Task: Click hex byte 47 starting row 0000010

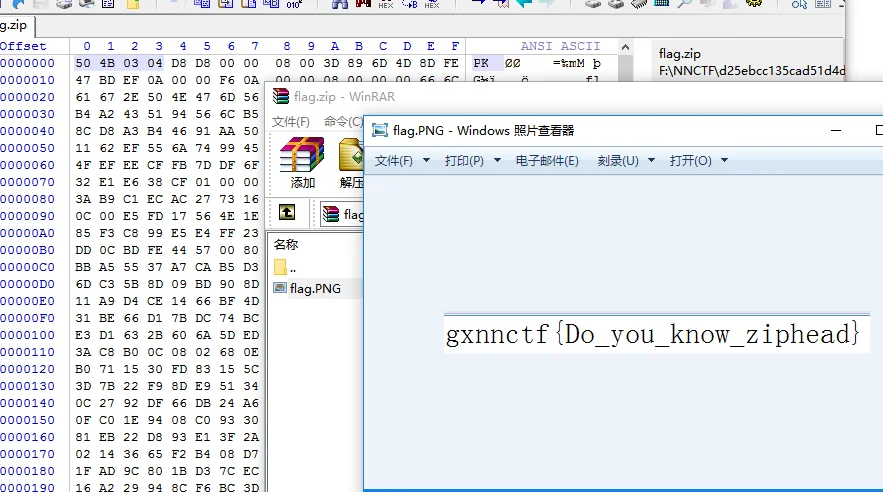Action: 83,80
